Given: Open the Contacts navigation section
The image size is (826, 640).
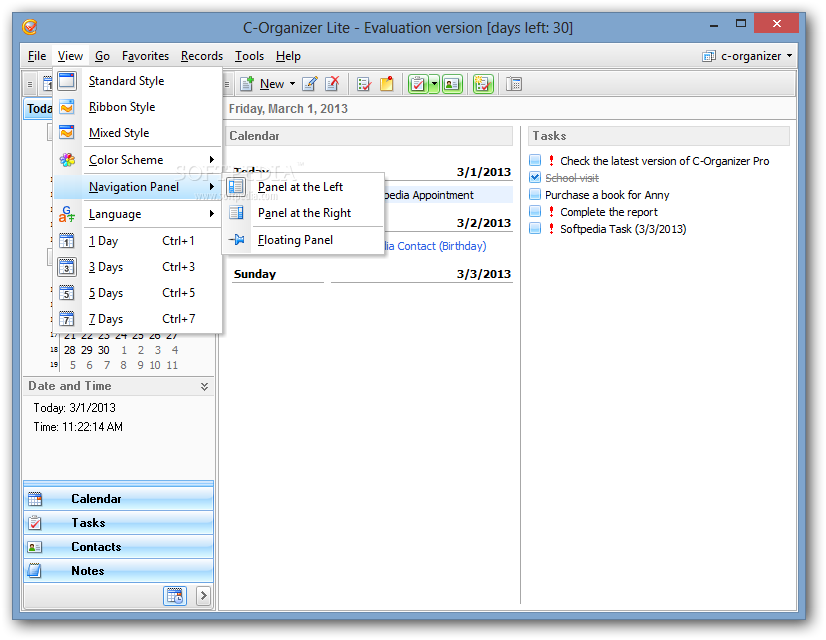Looking at the screenshot, I should tap(119, 547).
